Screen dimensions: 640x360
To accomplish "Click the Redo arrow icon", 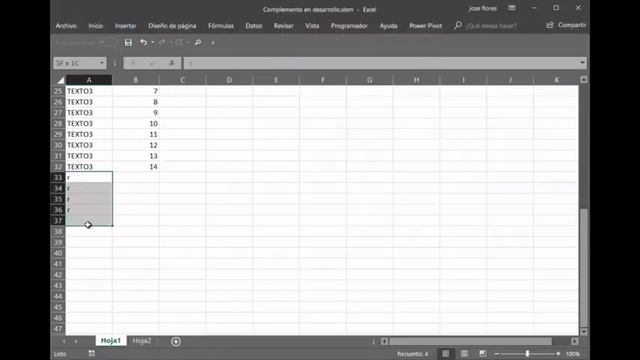I will 162,42.
